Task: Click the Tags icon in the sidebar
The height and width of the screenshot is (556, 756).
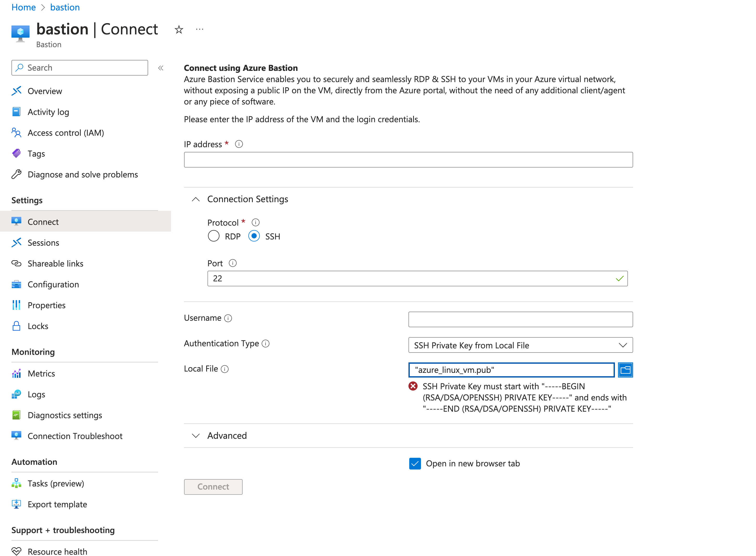Action: point(16,153)
